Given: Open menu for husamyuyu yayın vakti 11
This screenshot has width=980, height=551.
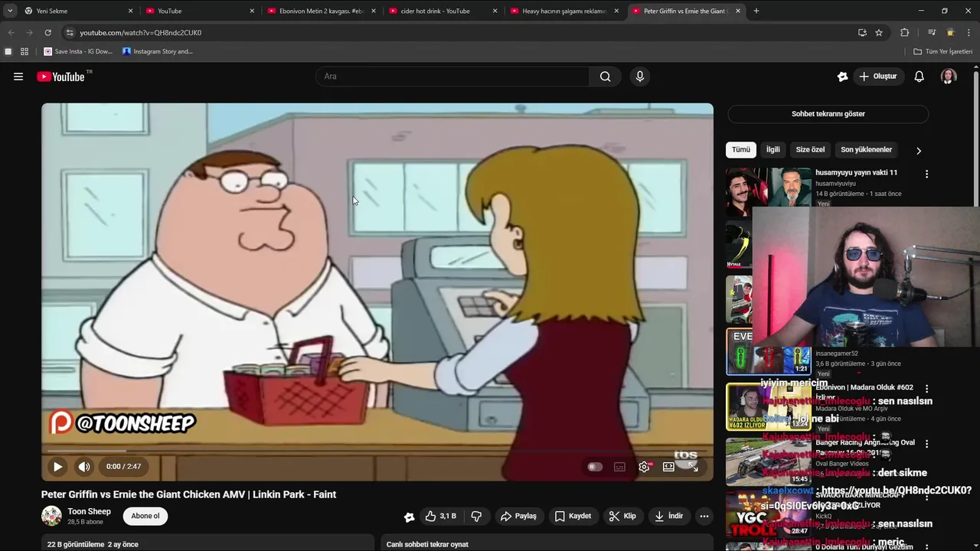Looking at the screenshot, I should [x=926, y=174].
